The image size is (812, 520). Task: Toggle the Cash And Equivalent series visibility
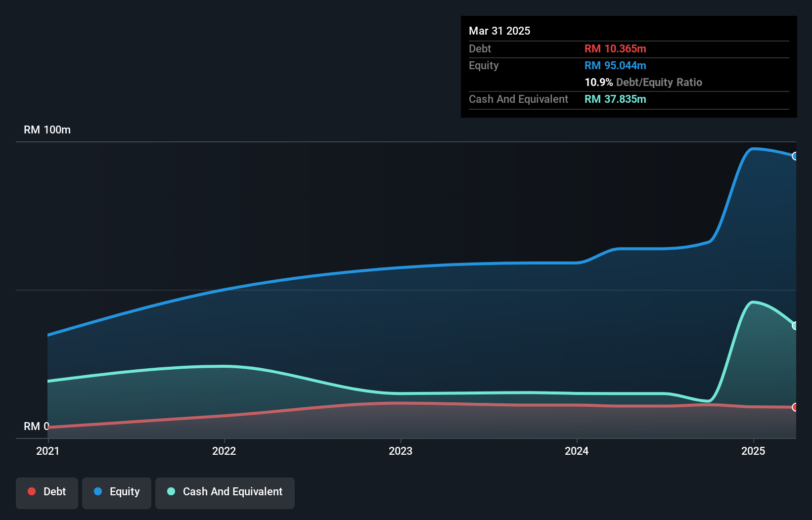225,492
